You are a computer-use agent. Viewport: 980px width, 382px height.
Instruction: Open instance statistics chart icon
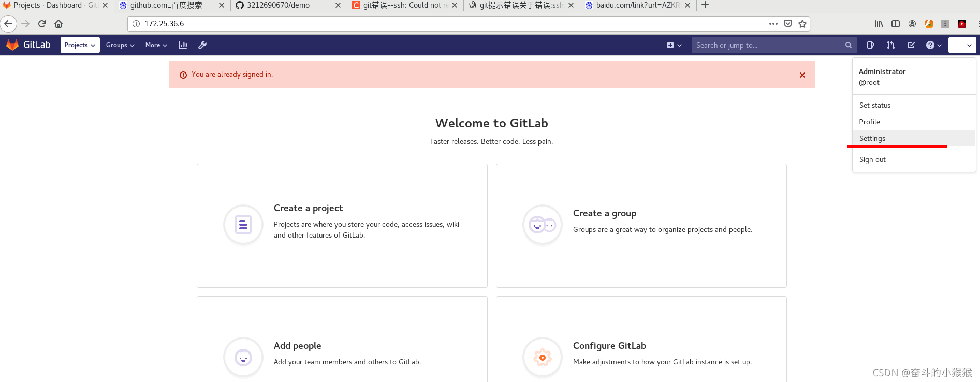tap(183, 45)
